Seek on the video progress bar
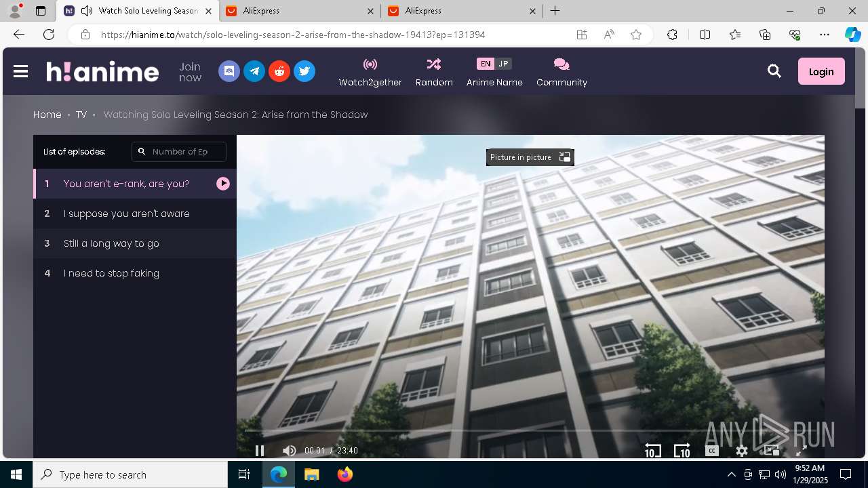868x488 pixels. [530, 430]
